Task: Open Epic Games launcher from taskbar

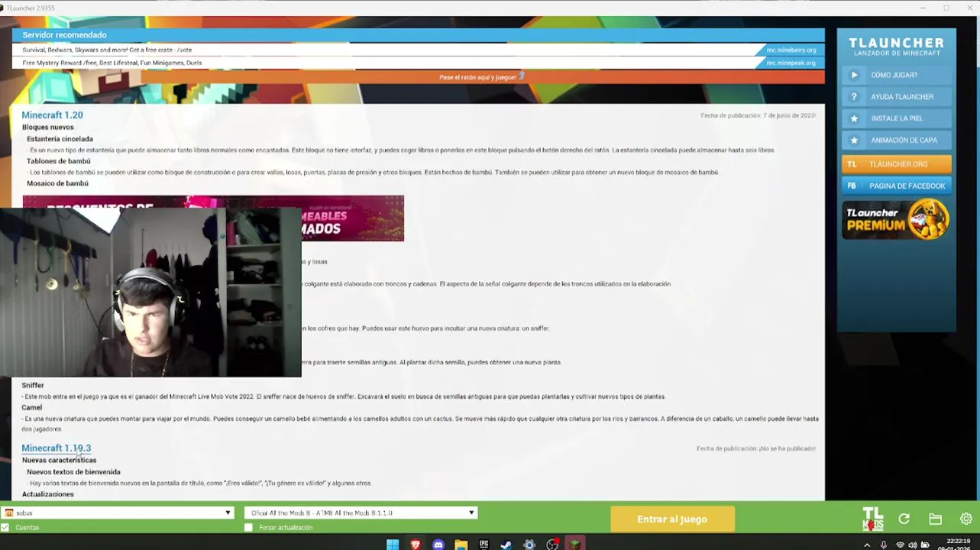Action: [x=484, y=545]
